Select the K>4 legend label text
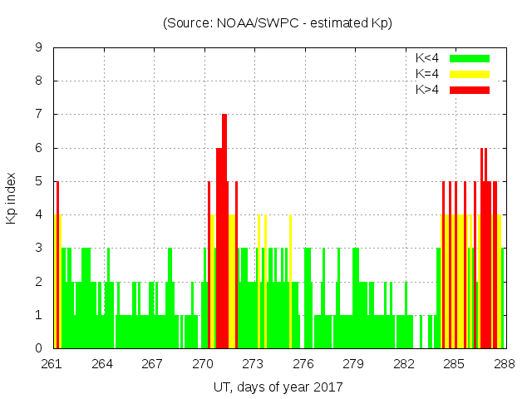 click(x=427, y=90)
